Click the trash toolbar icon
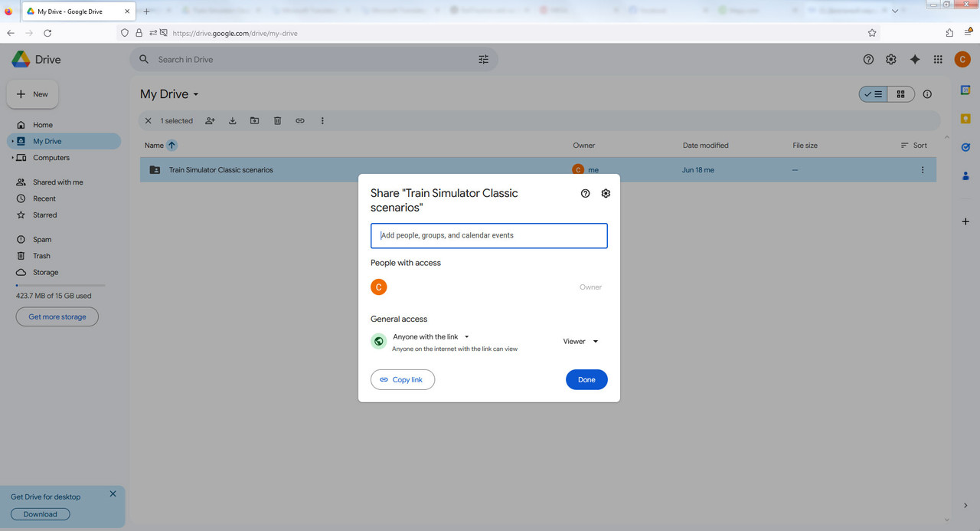The height and width of the screenshot is (531, 980). pyautogui.click(x=277, y=121)
